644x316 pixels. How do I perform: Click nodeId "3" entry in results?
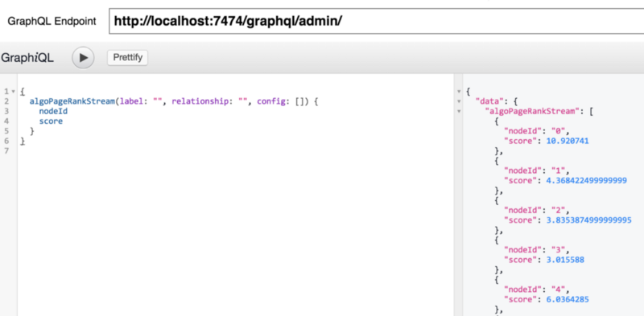point(536,250)
